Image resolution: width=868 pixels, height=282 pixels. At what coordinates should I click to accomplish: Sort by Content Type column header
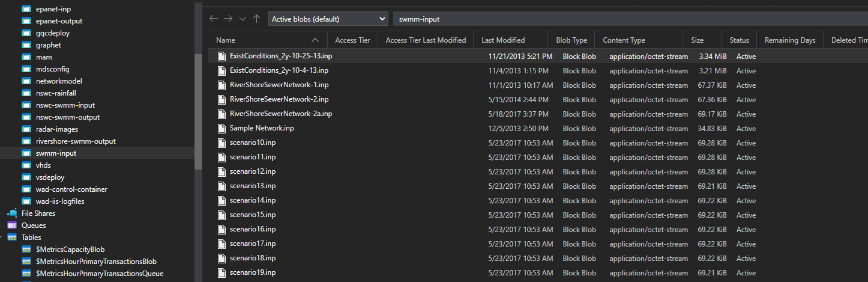pyautogui.click(x=624, y=40)
